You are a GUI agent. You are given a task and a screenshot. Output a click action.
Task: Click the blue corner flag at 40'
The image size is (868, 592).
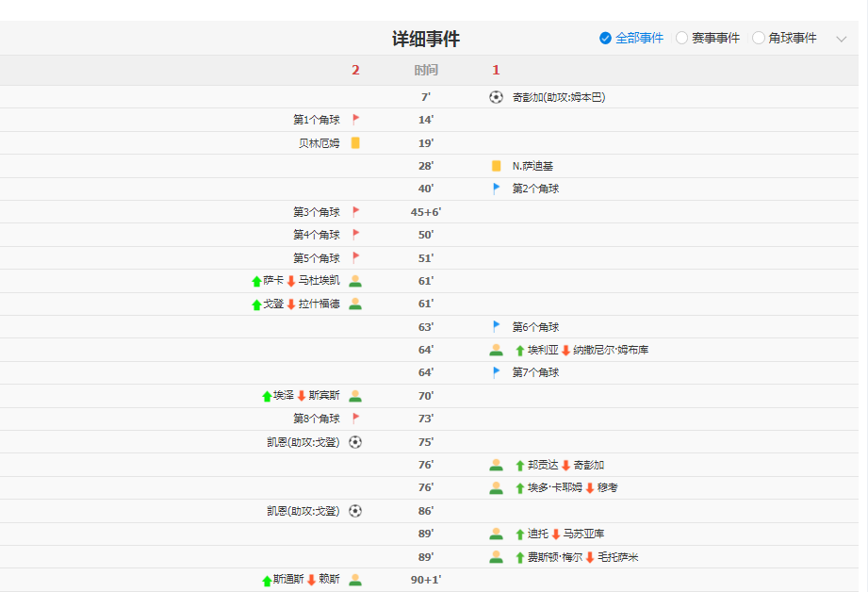[496, 189]
